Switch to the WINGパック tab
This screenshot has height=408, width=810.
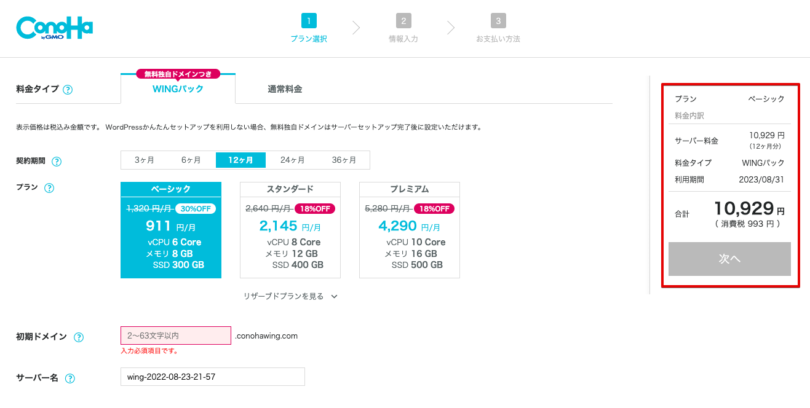coord(178,89)
